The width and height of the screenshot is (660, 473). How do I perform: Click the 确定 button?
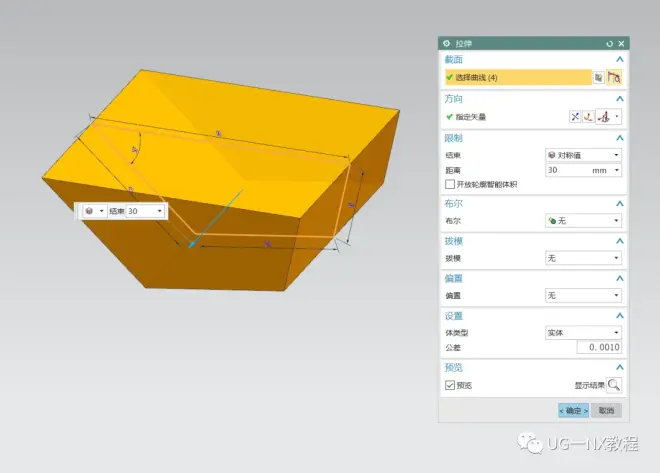pyautogui.click(x=573, y=410)
